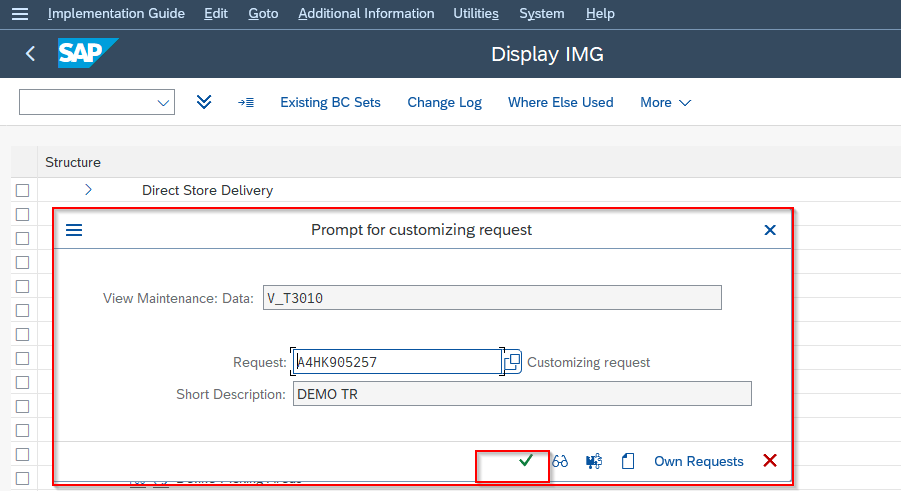Expand all nodes with double-chevron icon

(204, 102)
